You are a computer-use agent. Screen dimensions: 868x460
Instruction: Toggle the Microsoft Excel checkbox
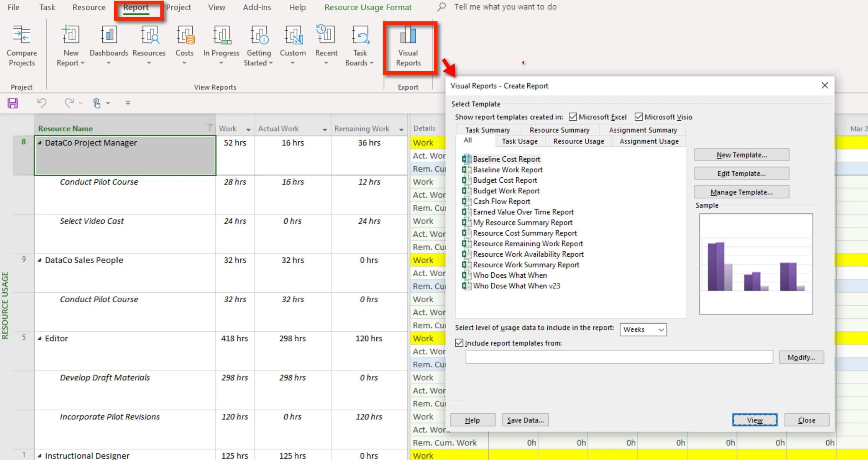coord(573,117)
